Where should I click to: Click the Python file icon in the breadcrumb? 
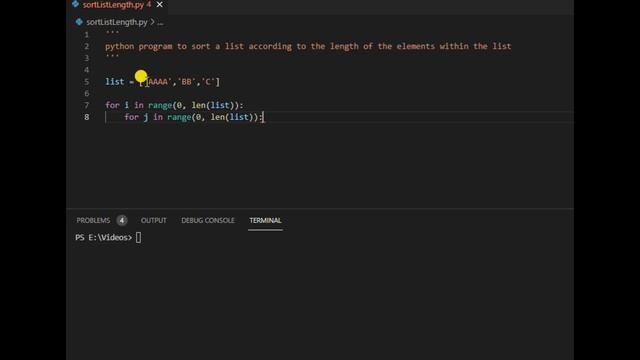tap(79, 22)
